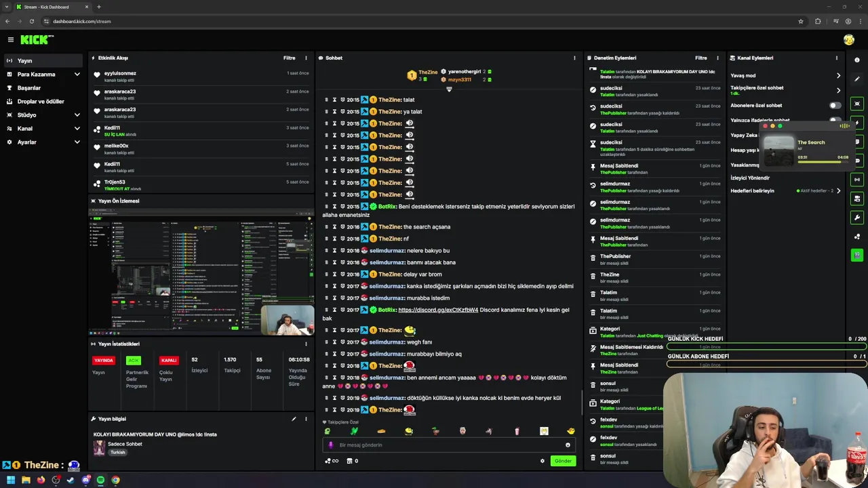Screen dimensions: 868x488
Task: Open Etkinlik Akışı panel options menu
Action: point(306,58)
